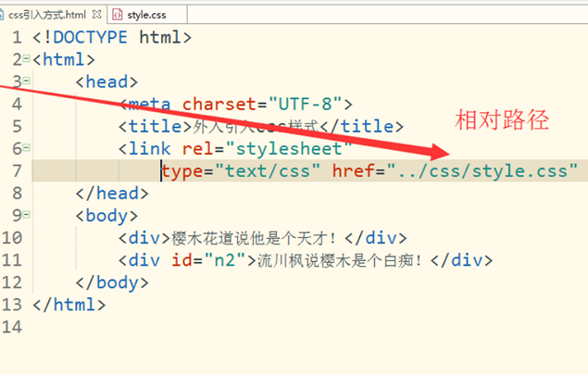Click the id="n2" attribute on line 11
Screen dimensions: 588x375
point(208,260)
